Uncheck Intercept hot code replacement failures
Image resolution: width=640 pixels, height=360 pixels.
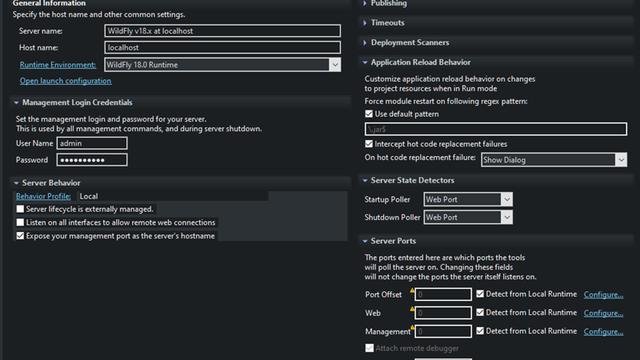pos(369,144)
